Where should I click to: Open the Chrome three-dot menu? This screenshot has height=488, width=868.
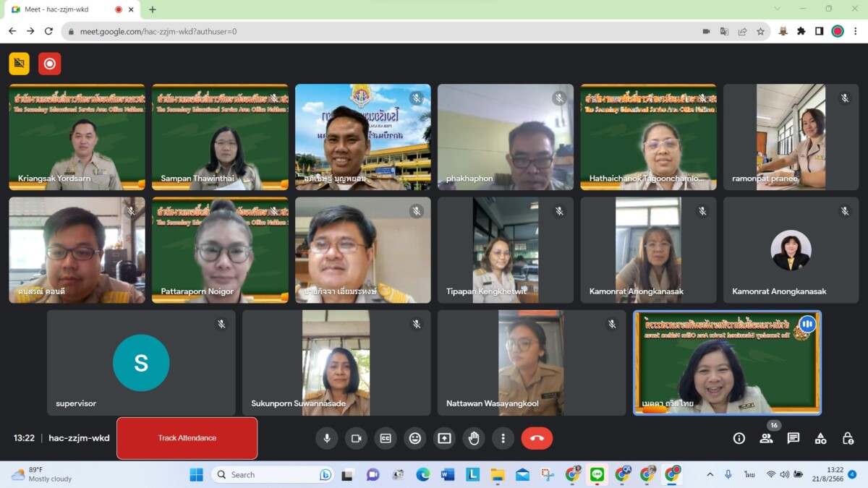[856, 31]
